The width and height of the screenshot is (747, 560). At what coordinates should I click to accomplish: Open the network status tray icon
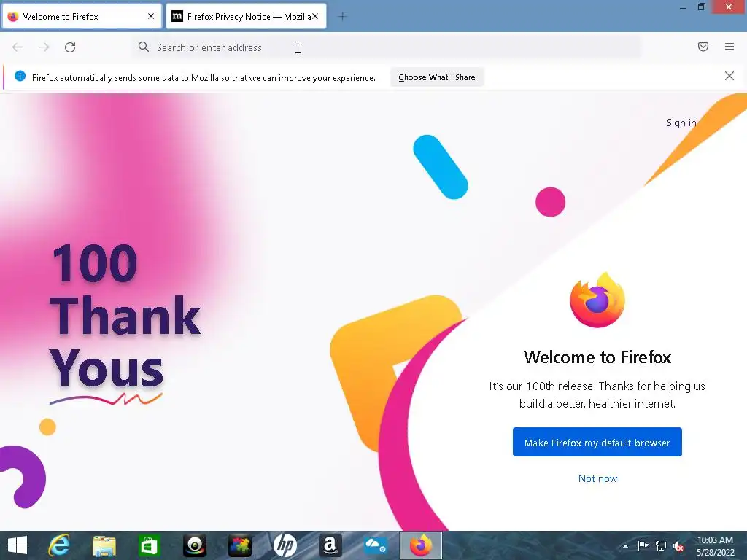tap(661, 545)
